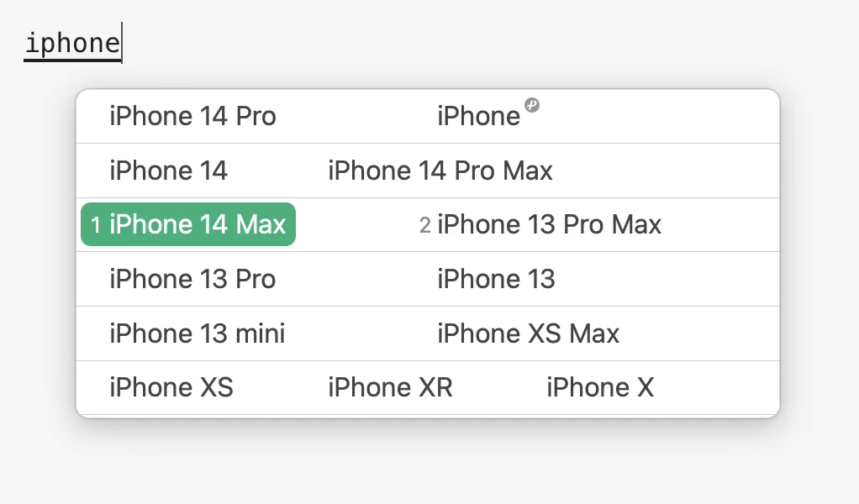
Task: Pick the iPhone 13 candidate
Action: pos(496,279)
